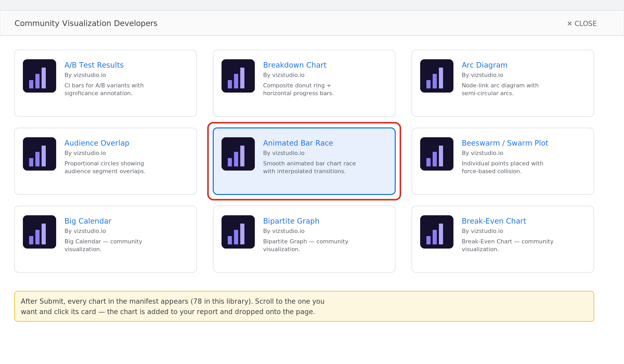Open the Beeswarm / Swarm Plot title
Screen dimensions: 624x364
click(x=505, y=143)
